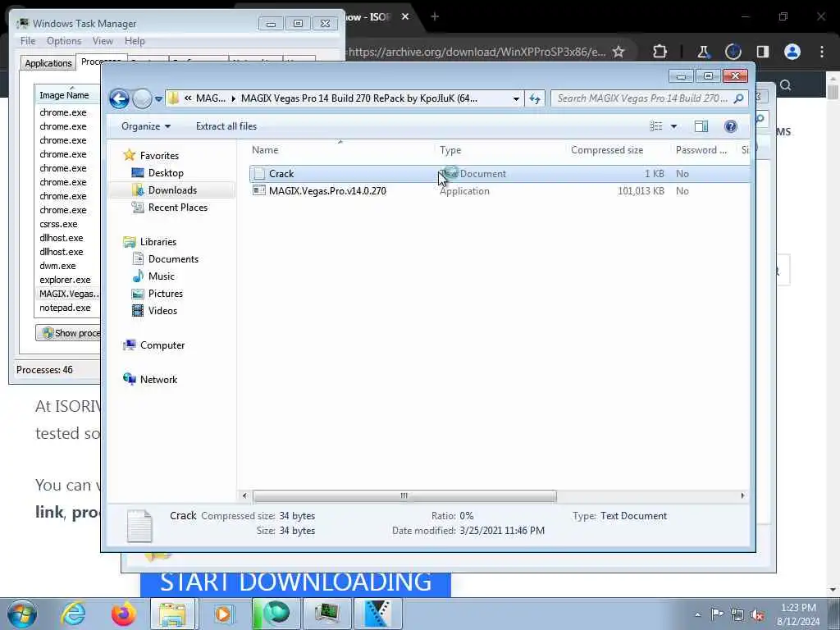
Task: Open File menu in Task Manager
Action: click(28, 41)
